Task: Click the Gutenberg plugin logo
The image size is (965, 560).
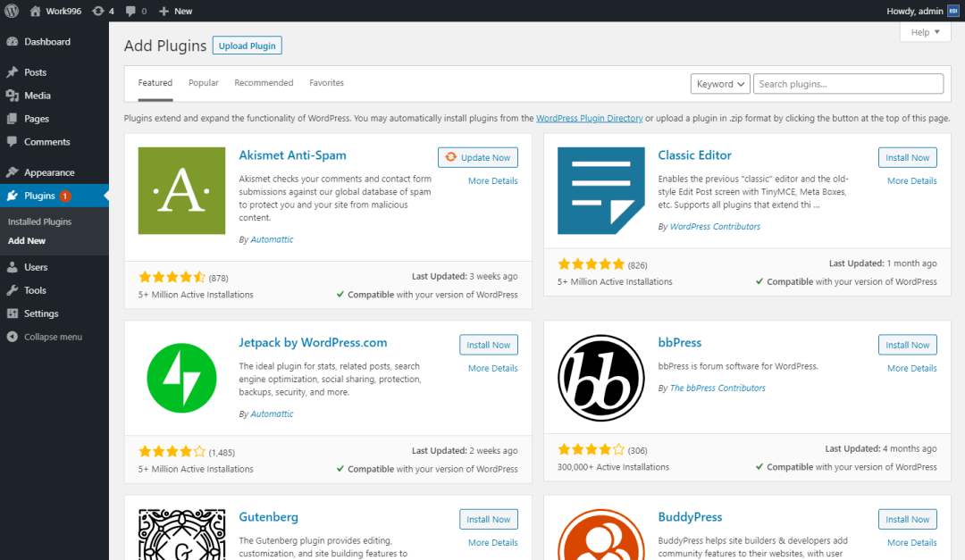Action: point(181,534)
